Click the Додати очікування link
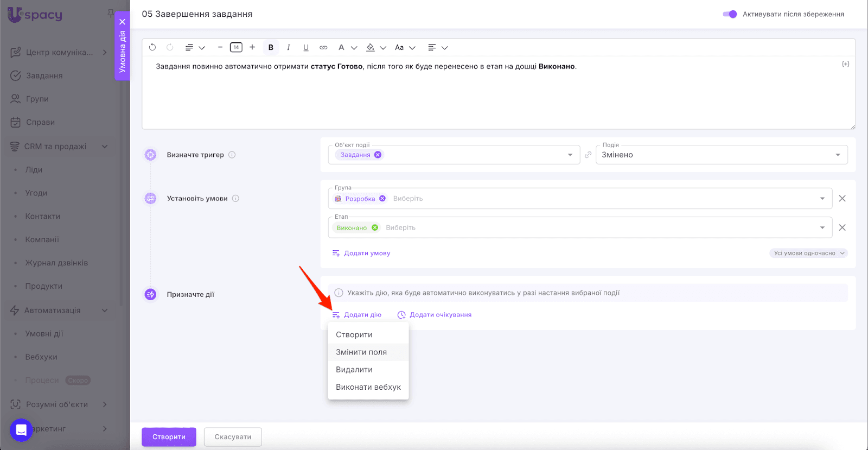Viewport: 868px width, 450px height. click(440, 315)
